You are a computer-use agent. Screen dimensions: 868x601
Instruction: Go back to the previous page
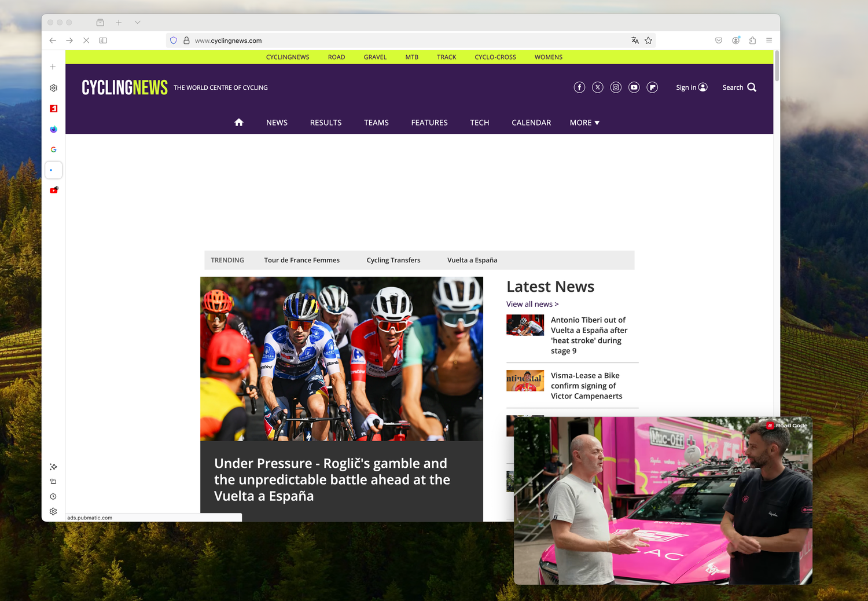tap(53, 41)
